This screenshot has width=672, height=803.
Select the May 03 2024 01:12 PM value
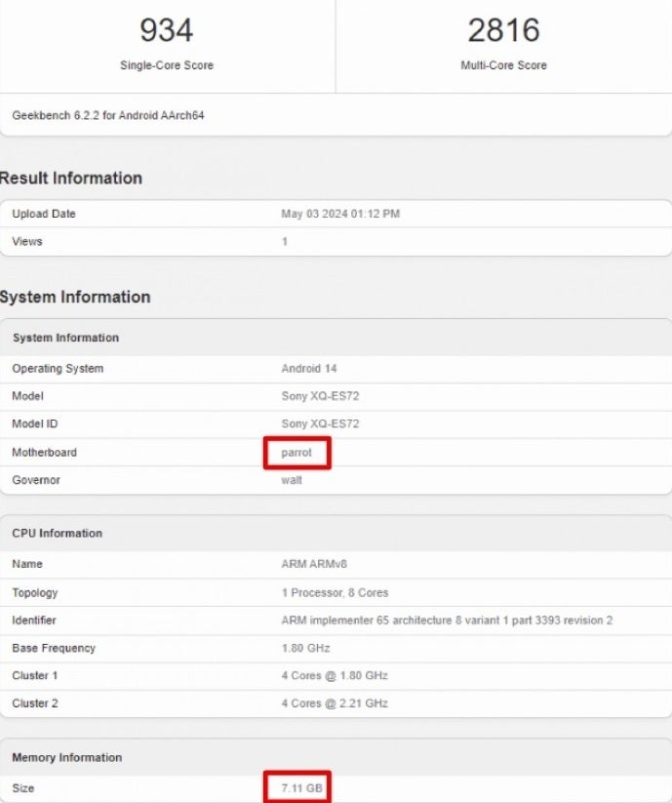340,214
